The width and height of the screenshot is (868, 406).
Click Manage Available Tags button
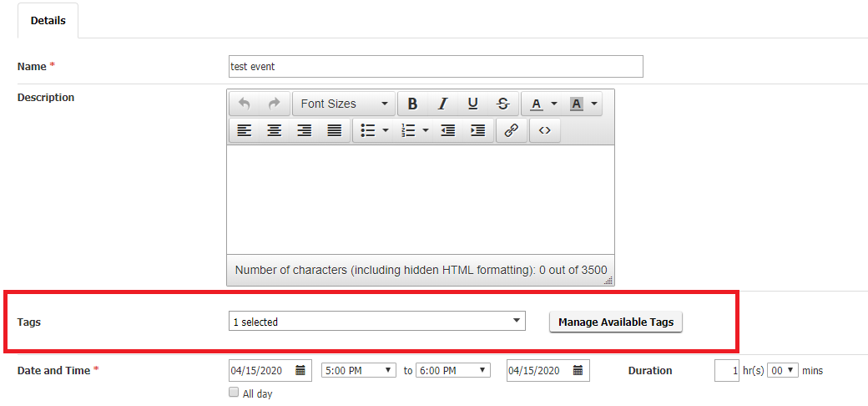point(616,322)
